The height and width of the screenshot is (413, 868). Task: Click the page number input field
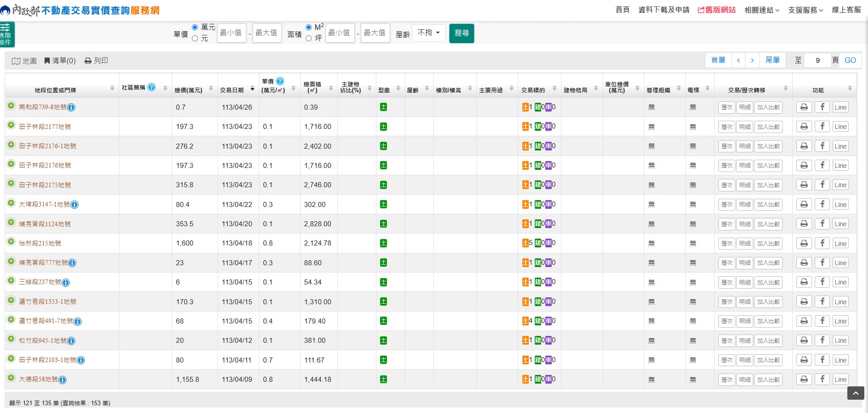click(818, 60)
